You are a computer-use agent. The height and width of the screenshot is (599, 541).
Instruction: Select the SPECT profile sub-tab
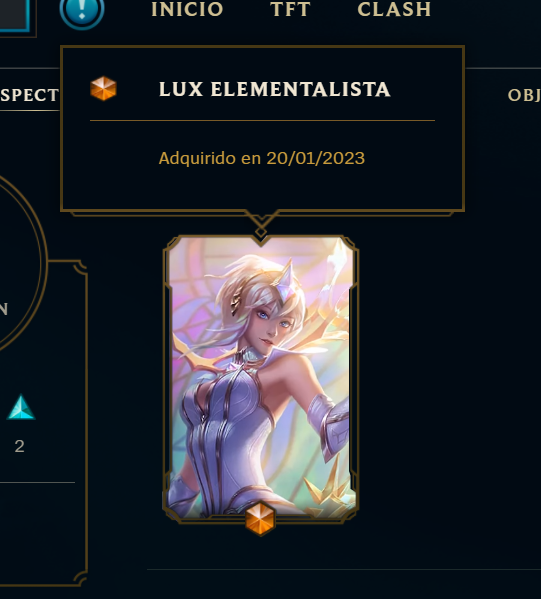[29, 95]
